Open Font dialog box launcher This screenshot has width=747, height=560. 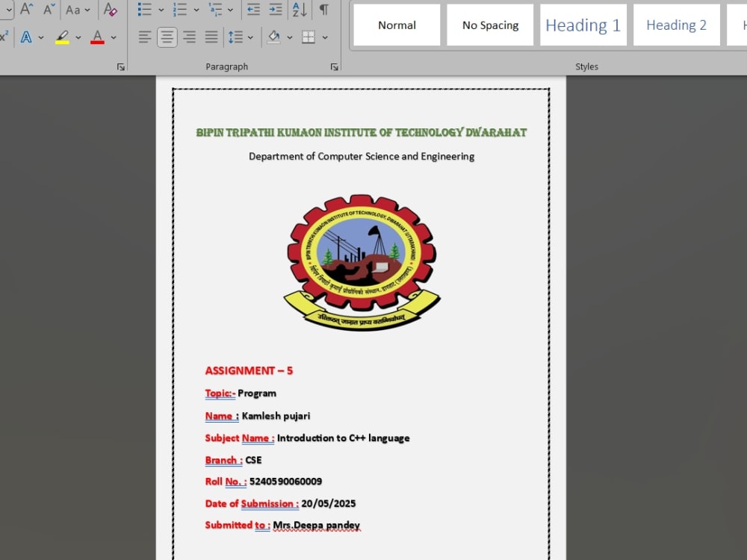coord(120,66)
